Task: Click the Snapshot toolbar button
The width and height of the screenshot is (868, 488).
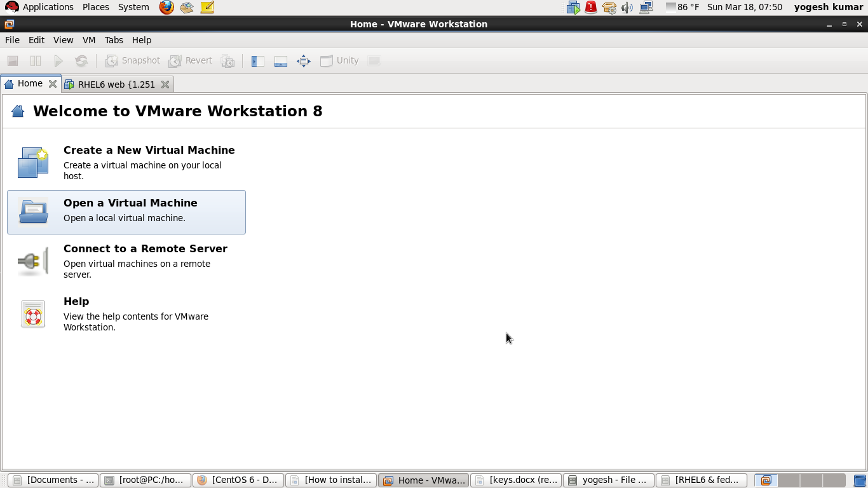Action: click(x=132, y=61)
